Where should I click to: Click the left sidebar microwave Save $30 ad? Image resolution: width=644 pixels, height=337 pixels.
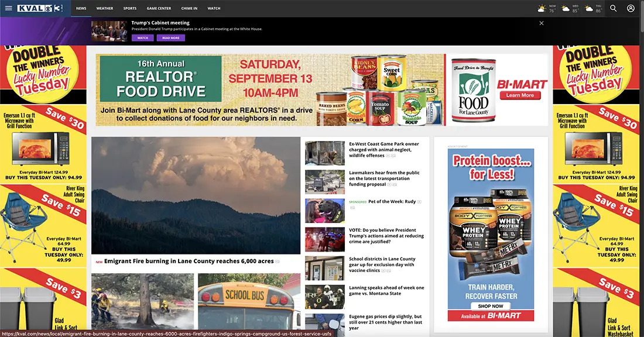point(43,144)
